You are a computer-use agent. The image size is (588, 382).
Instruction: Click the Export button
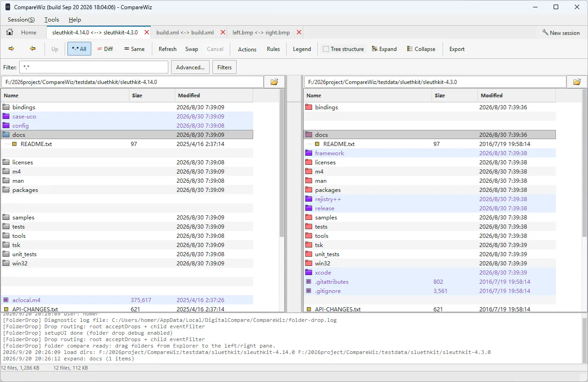pos(457,49)
